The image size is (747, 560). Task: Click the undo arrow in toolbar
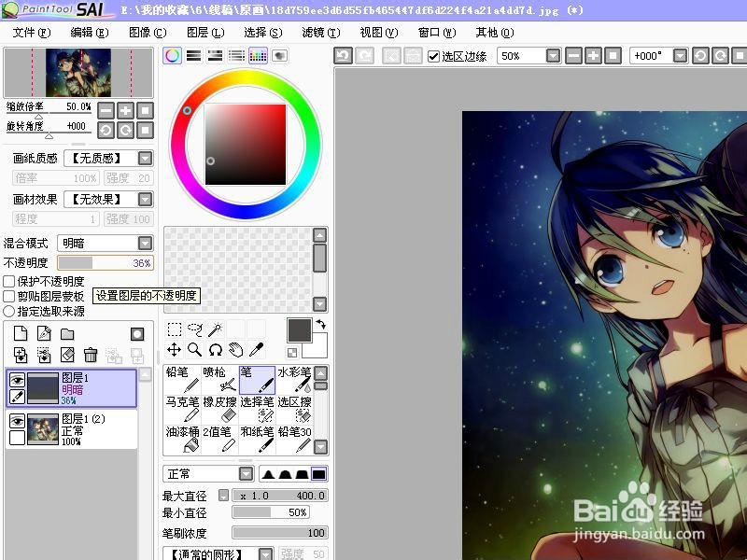343,56
